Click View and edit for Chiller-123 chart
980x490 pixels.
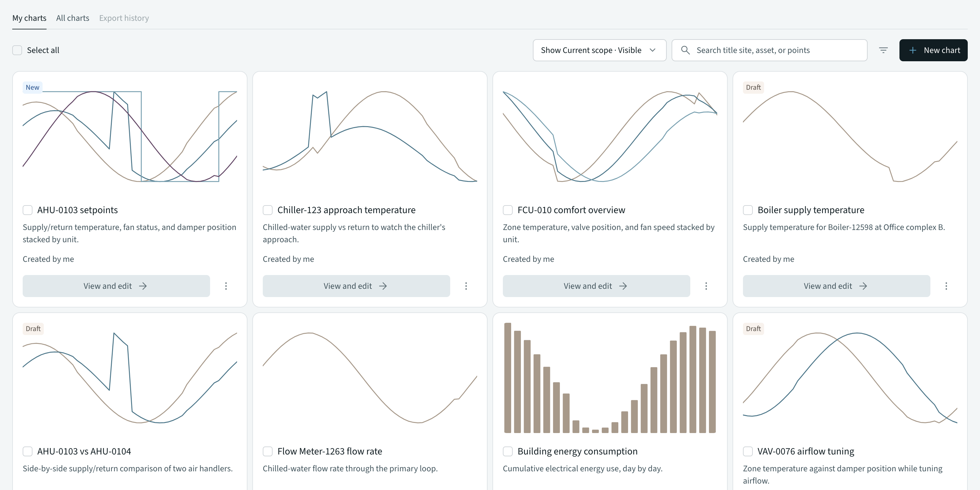coord(356,286)
